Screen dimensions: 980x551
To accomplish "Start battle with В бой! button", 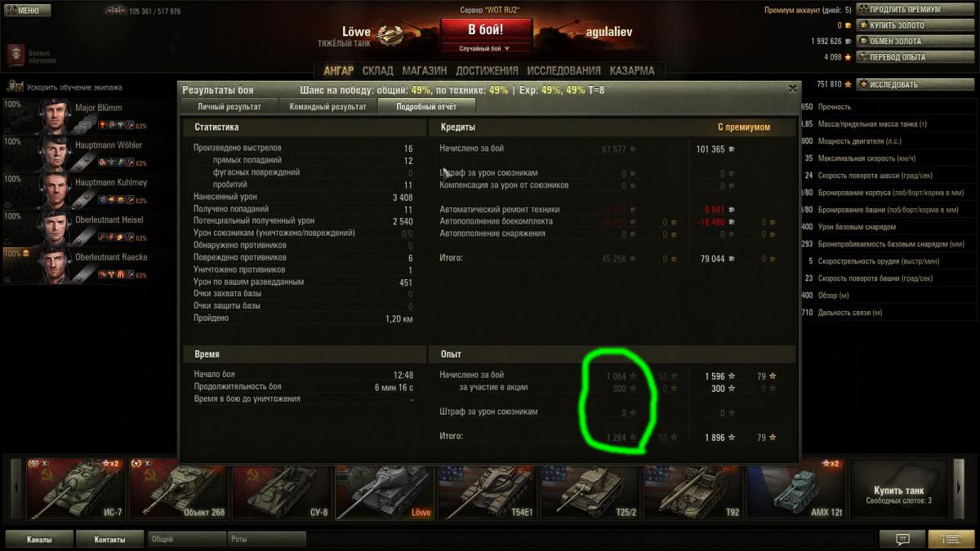I will [x=485, y=30].
